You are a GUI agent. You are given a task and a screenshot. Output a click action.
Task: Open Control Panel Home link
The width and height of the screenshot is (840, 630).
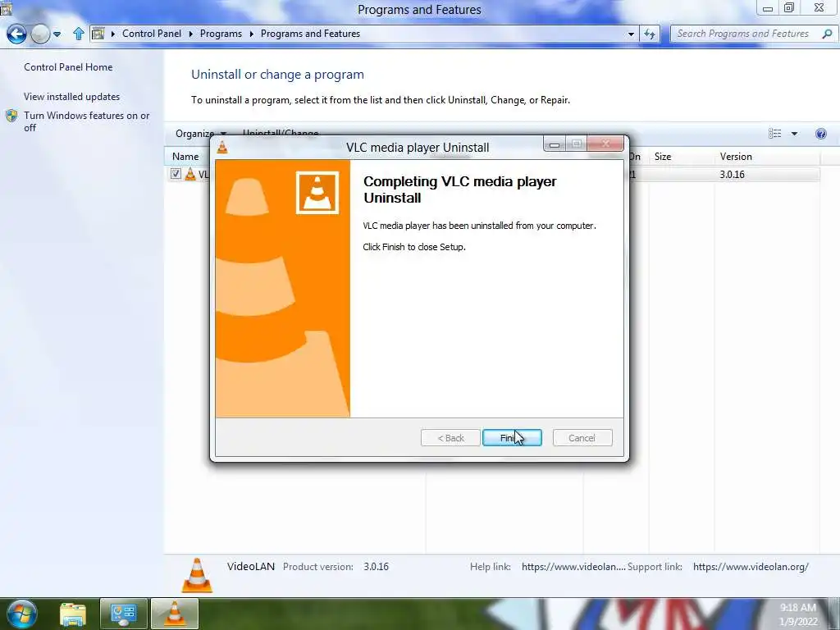tap(68, 67)
